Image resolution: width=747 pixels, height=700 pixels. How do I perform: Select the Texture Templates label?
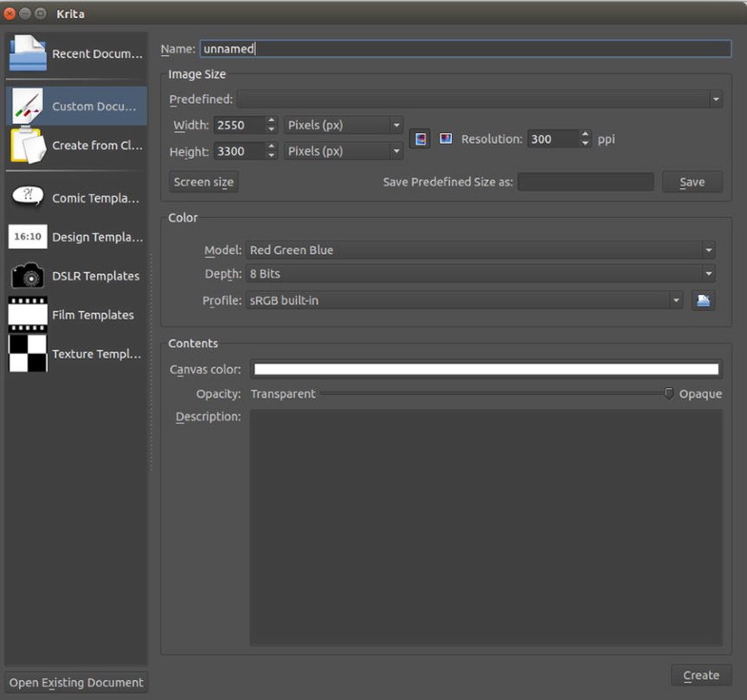[97, 354]
